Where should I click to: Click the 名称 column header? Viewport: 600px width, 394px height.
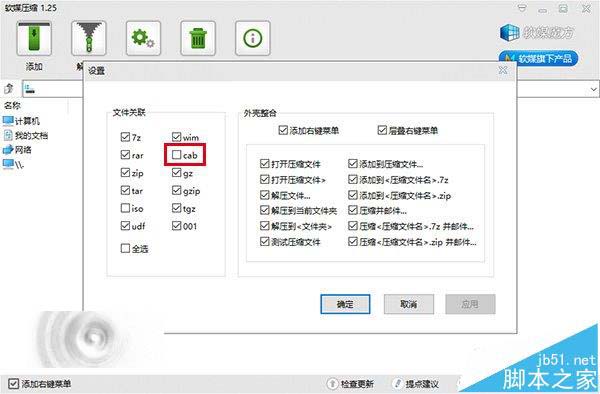(12, 106)
